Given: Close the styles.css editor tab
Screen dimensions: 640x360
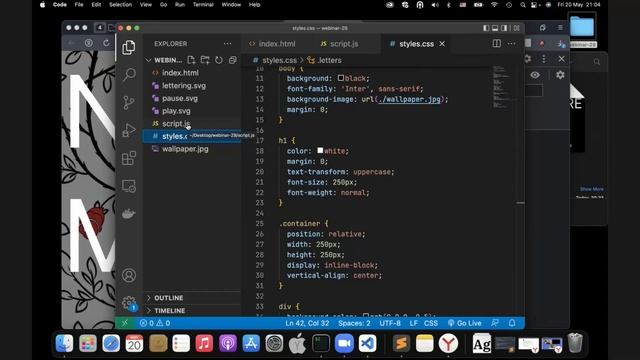Looking at the screenshot, I should (x=442, y=44).
